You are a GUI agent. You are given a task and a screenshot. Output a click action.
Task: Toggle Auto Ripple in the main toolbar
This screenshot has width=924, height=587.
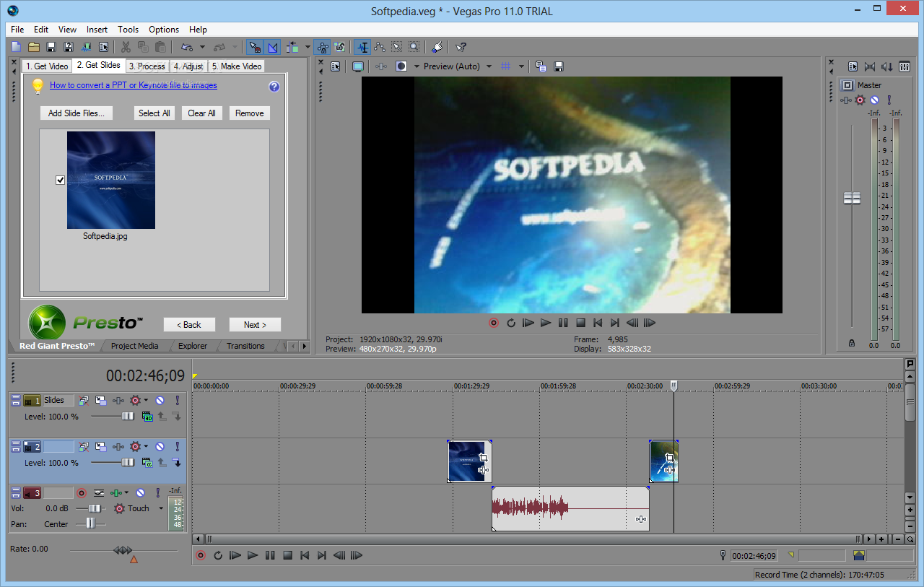pyautogui.click(x=292, y=47)
